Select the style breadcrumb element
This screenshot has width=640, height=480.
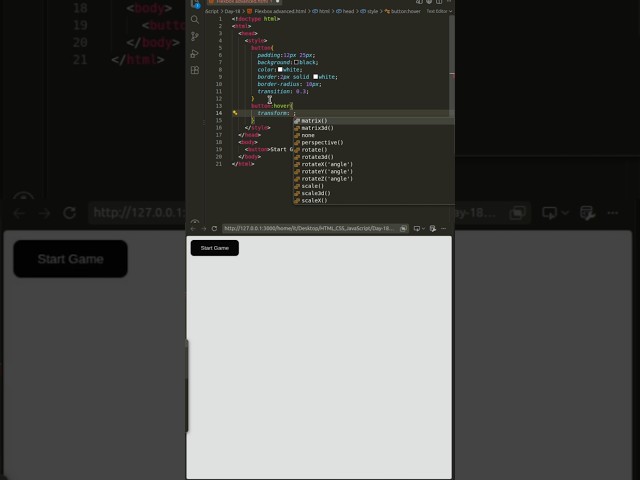[x=369, y=11]
